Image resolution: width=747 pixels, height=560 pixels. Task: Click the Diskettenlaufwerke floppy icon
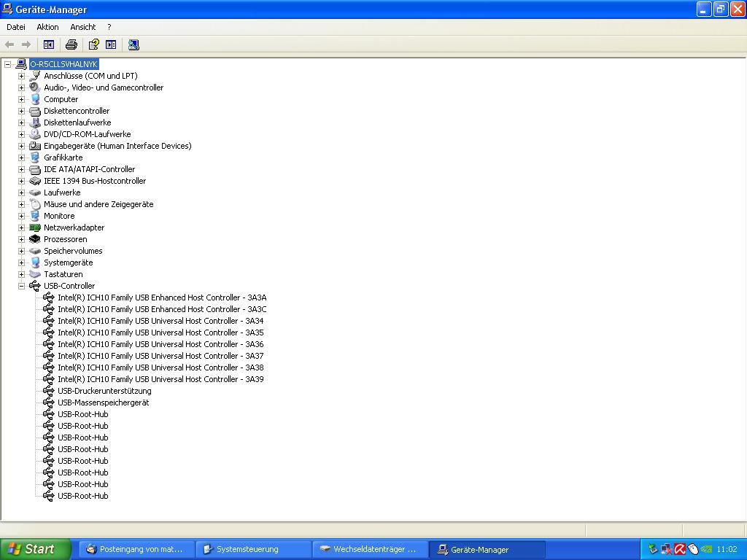[35, 122]
